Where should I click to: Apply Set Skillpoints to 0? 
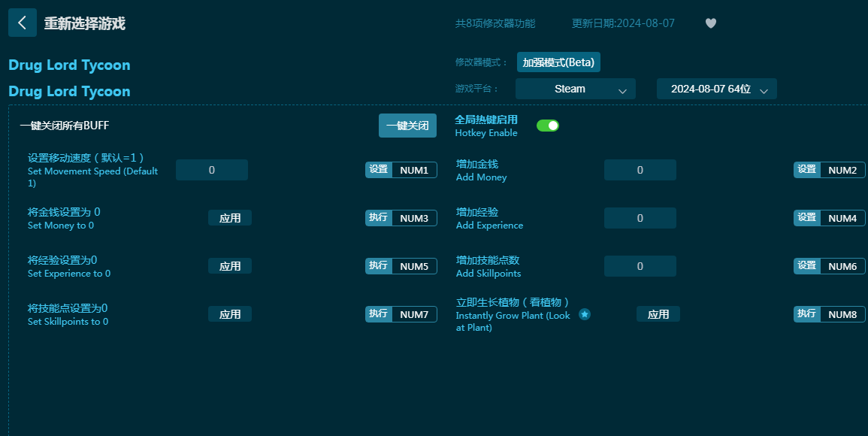(230, 314)
